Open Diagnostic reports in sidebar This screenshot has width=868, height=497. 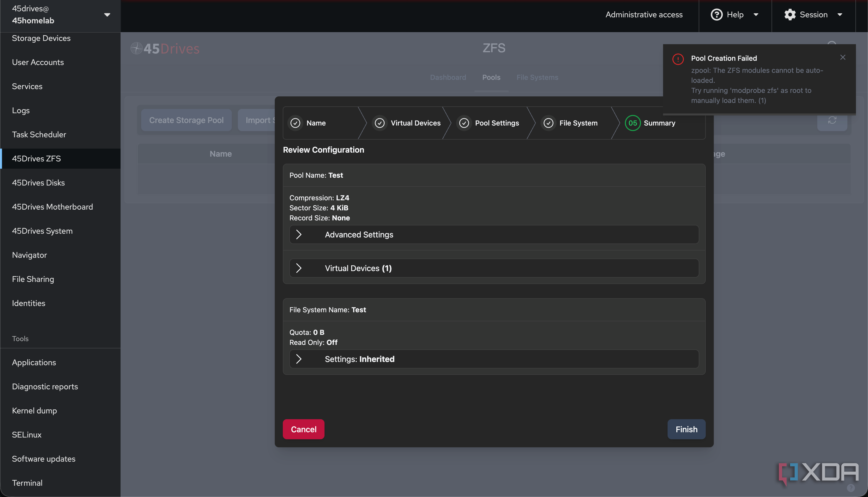coord(61,386)
